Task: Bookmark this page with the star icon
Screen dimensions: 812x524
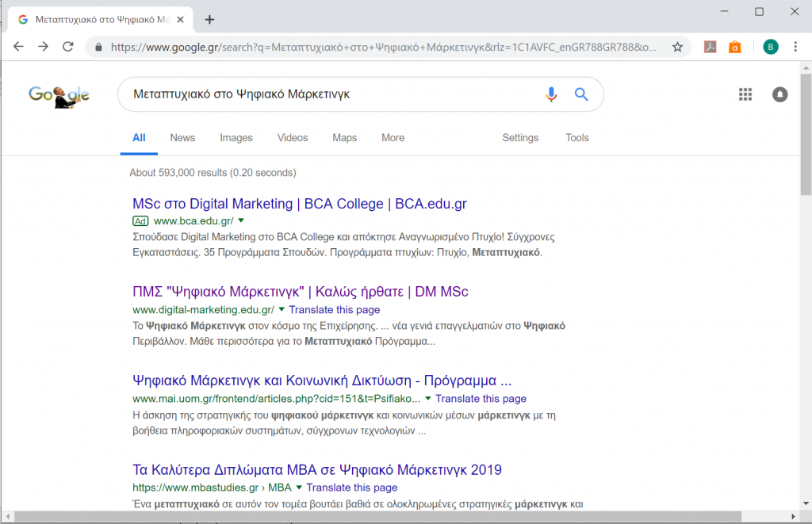Action: 677,47
